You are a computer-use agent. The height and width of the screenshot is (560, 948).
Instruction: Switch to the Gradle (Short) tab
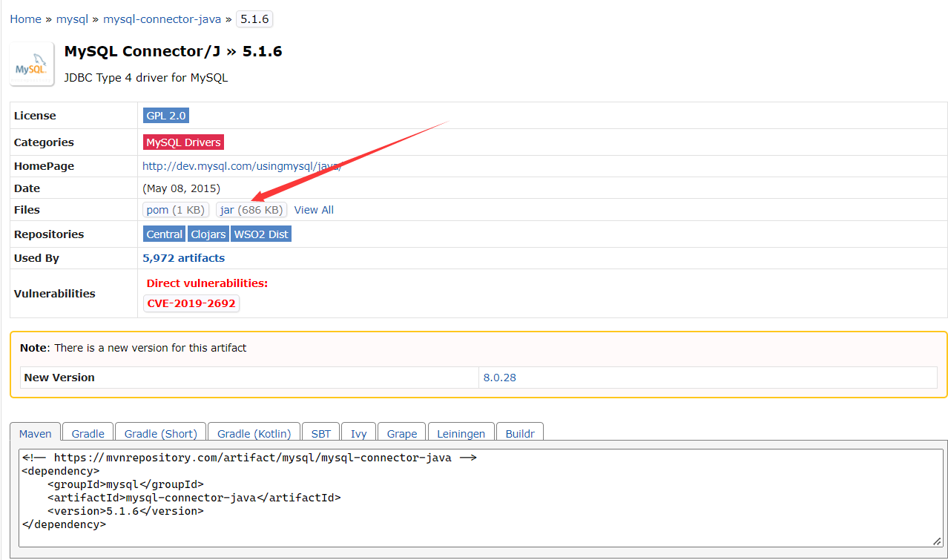click(161, 433)
